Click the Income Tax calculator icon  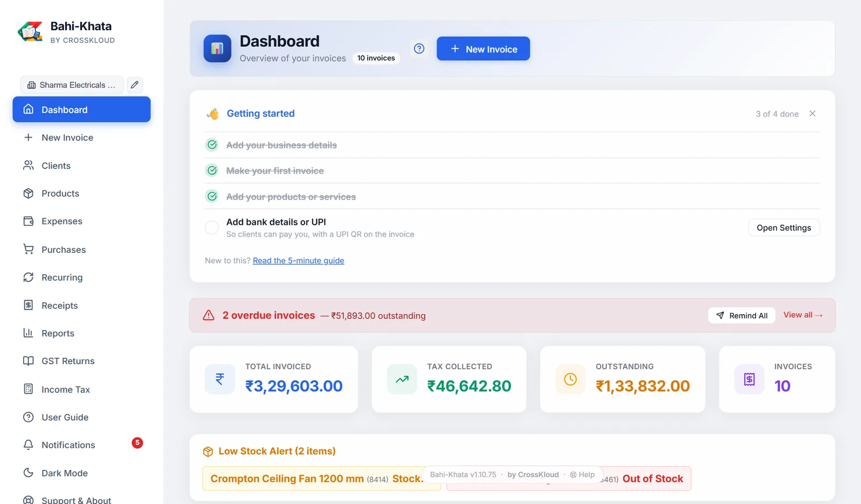click(x=29, y=389)
